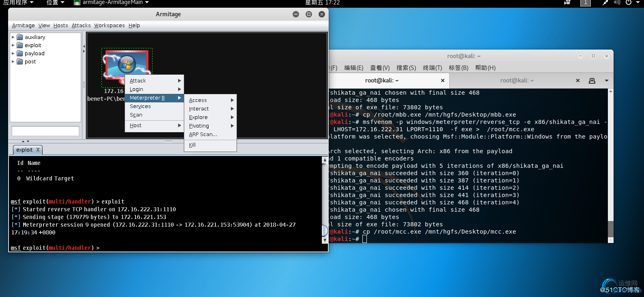Viewport: 644px width, 297px height.
Task: Open the Armitage menu in menu bar
Action: coord(23,25)
